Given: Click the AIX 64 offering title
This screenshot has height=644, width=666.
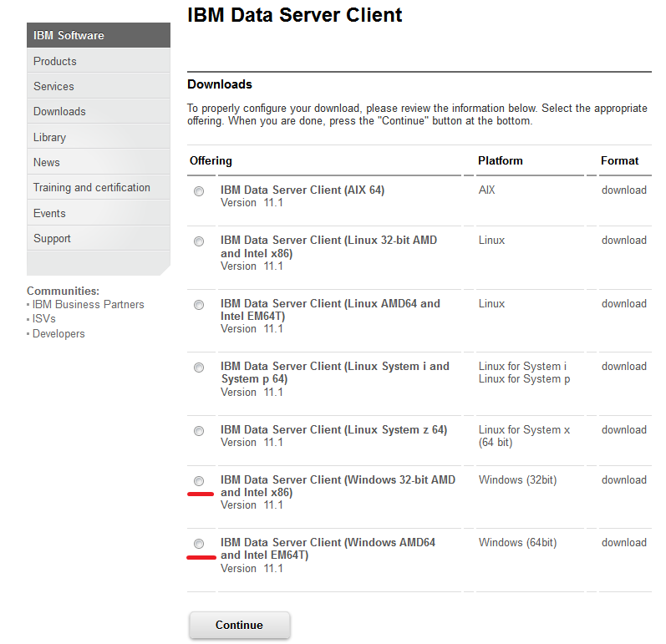Looking at the screenshot, I should point(302,190).
